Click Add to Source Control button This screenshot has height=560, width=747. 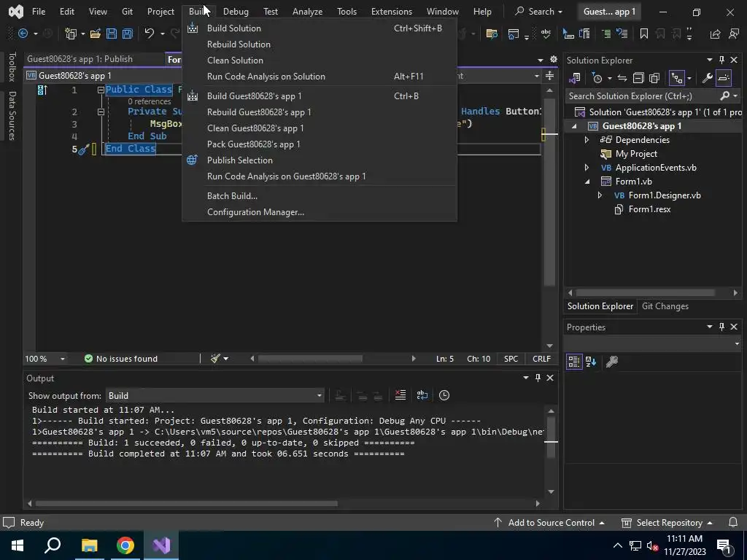point(549,522)
